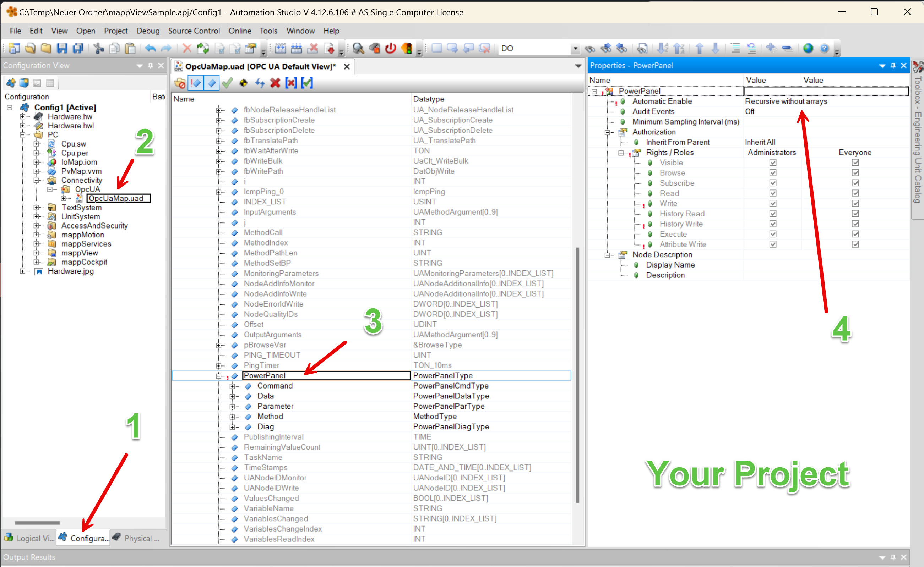The image size is (924, 567).
Task: Click the green checkmark enable icon in OPC UA toolbar
Action: [x=227, y=83]
